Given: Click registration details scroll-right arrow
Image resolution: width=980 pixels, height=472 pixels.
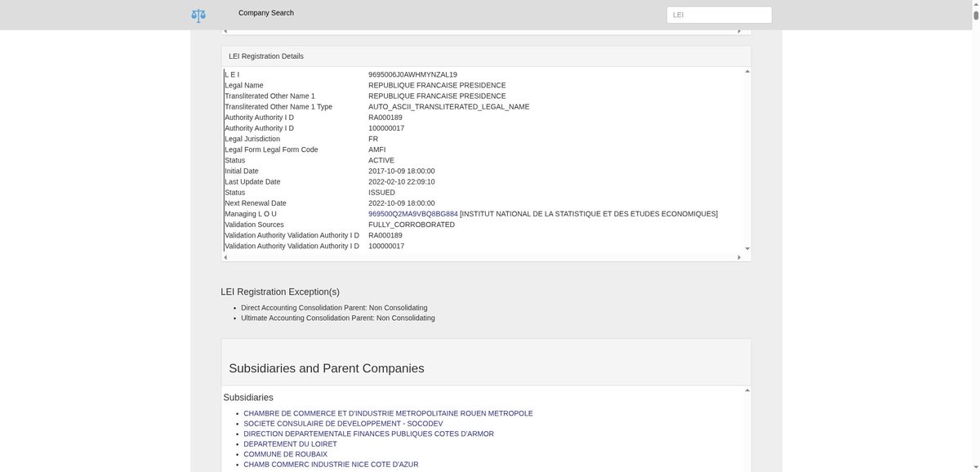Looking at the screenshot, I should click(739, 257).
